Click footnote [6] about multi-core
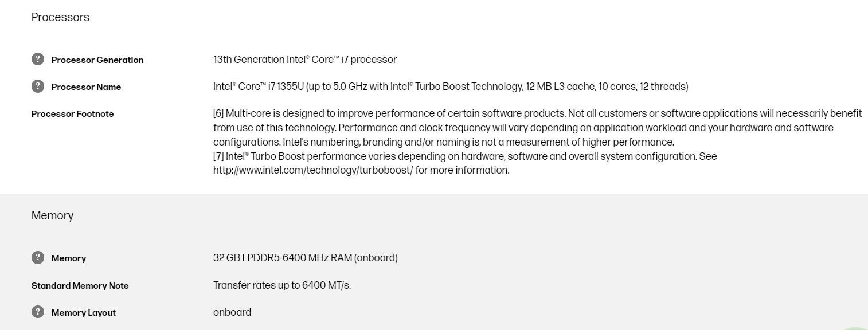The image size is (868, 330). [x=538, y=127]
